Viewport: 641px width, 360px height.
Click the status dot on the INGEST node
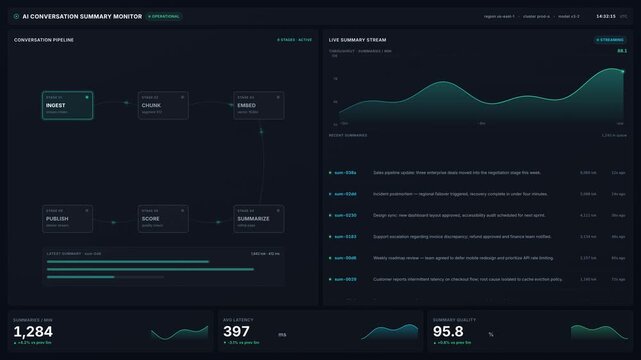click(87, 97)
